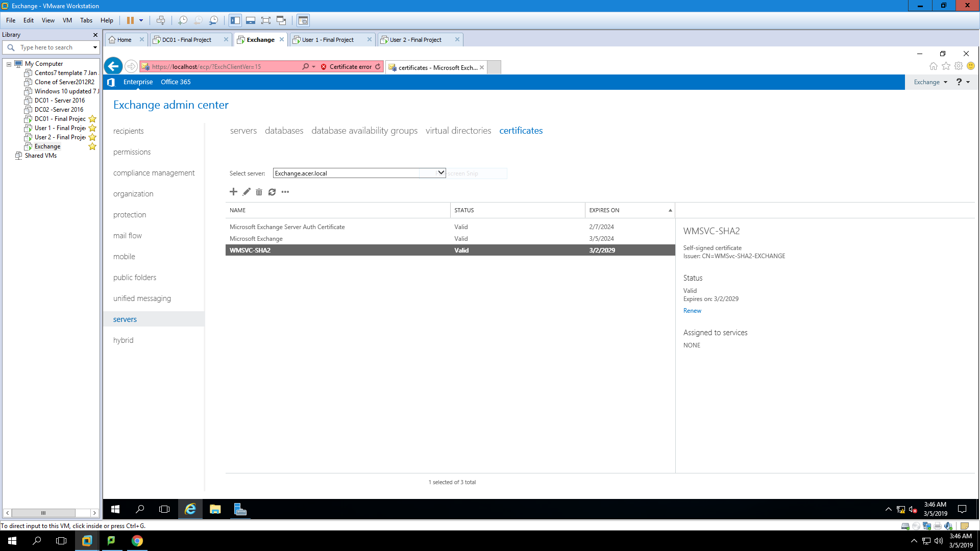The width and height of the screenshot is (980, 551).
Task: Select DC02 -Server 2016 in Library
Action: pyautogui.click(x=59, y=110)
